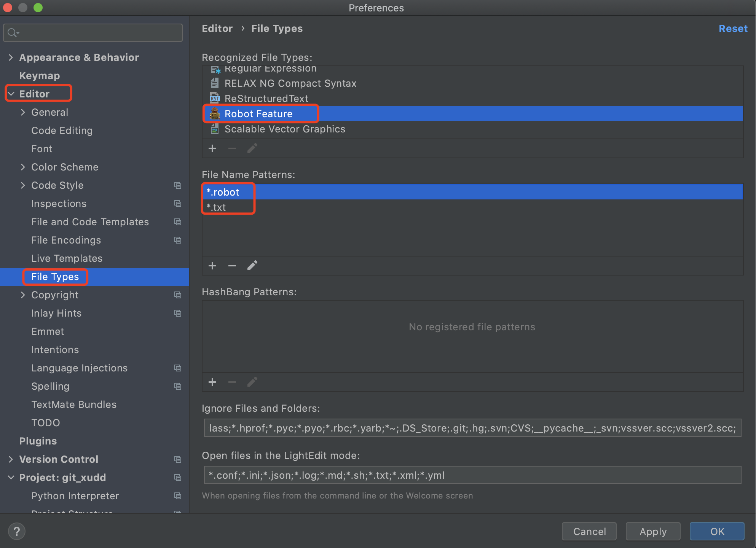Image resolution: width=756 pixels, height=548 pixels.
Task: Expand Appearance & Behavior section
Action: 11,57
